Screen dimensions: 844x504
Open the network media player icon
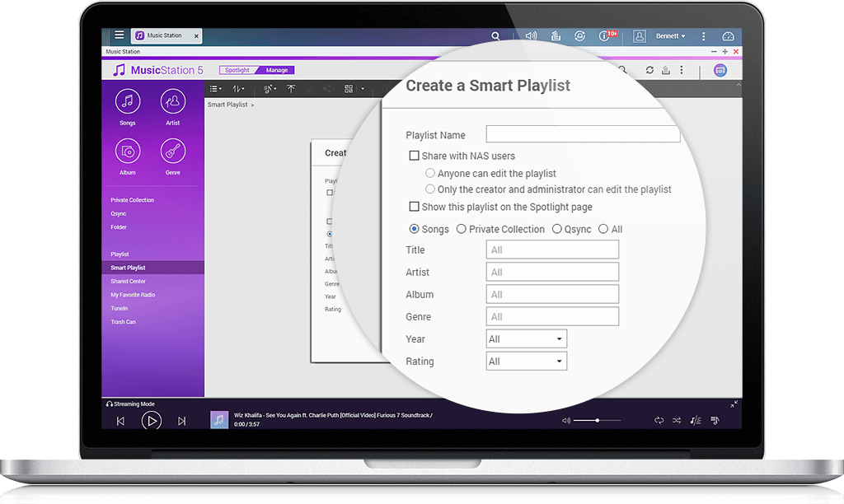click(720, 70)
